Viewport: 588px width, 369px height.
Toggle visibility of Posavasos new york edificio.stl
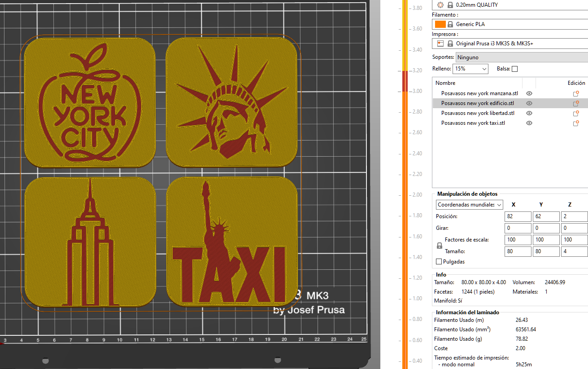click(529, 103)
